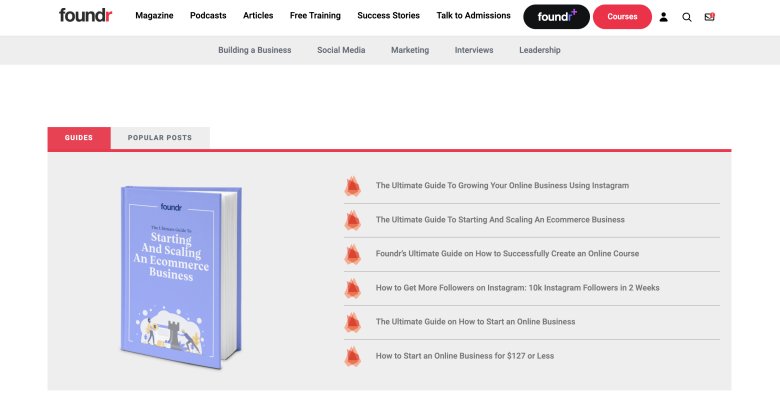Open the Magazine menu item
780x416 pixels.
click(154, 15)
